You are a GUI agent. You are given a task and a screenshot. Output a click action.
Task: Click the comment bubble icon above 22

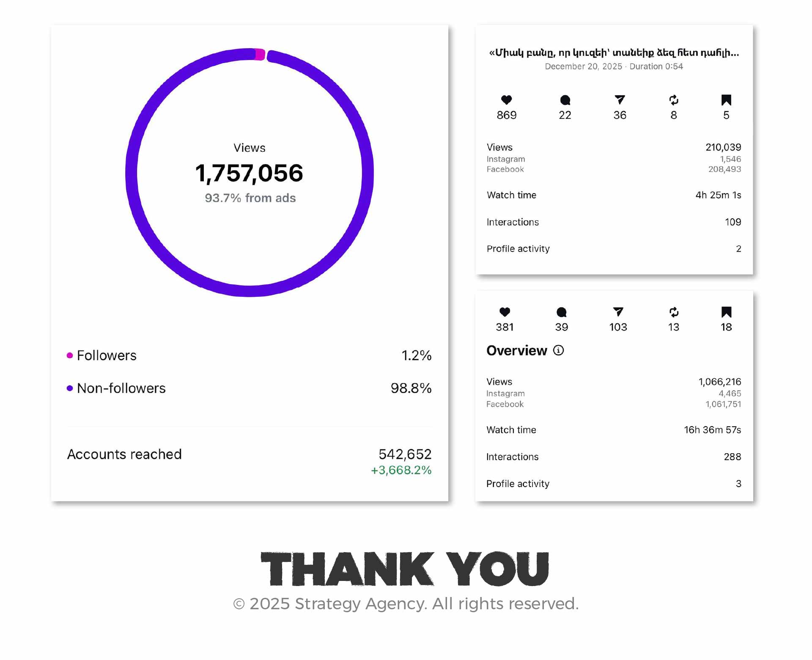(x=565, y=100)
